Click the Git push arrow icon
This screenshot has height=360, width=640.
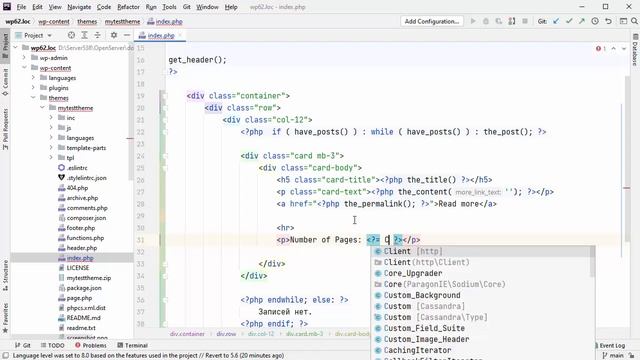tap(582, 21)
